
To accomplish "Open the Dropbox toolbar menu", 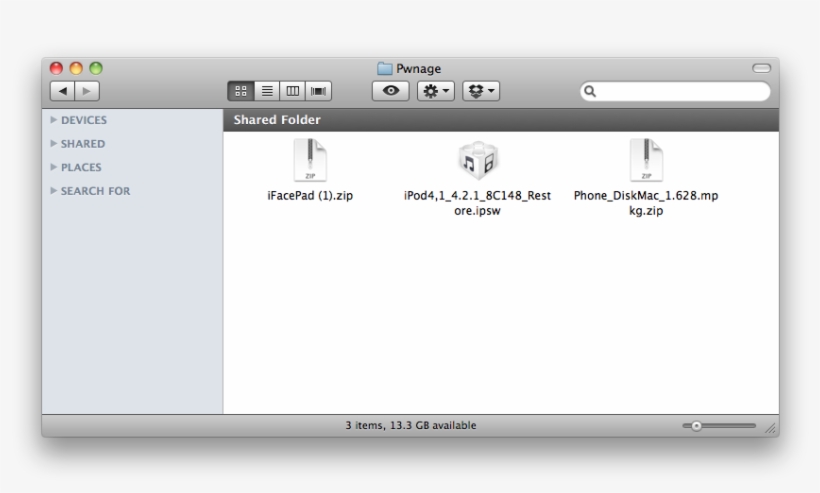I will [x=481, y=91].
